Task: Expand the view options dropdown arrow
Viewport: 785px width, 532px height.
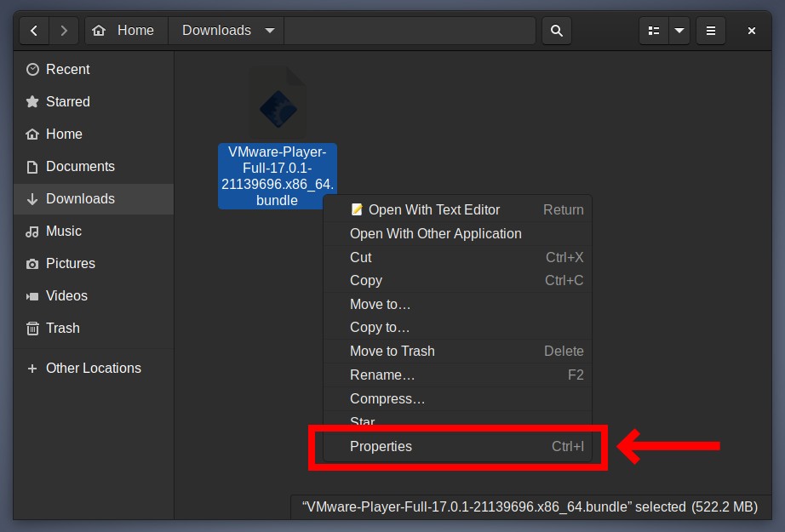Action: pyautogui.click(x=679, y=31)
